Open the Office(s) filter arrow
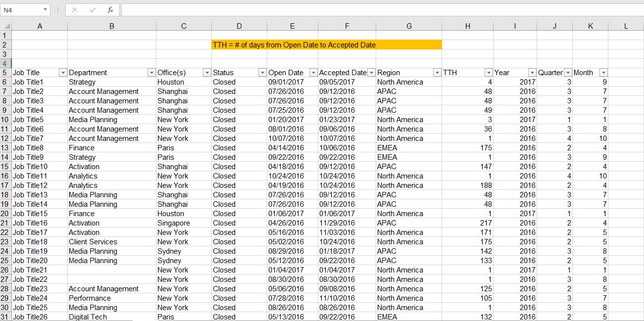The width and height of the screenshot is (644, 321). pyautogui.click(x=207, y=73)
